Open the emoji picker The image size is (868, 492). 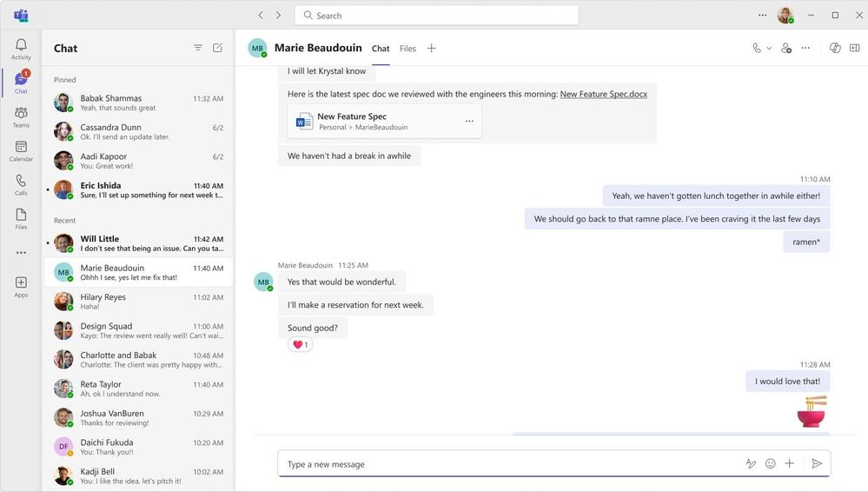coord(770,463)
